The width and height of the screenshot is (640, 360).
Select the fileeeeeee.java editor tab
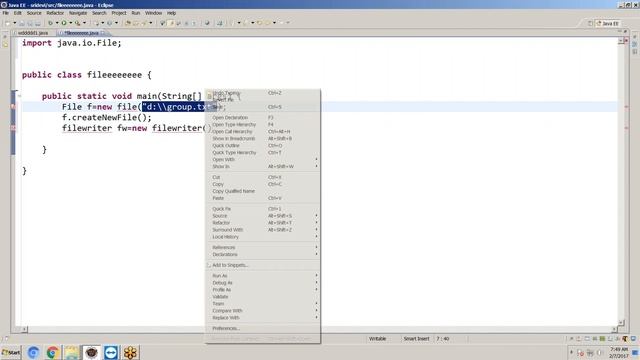(81, 33)
